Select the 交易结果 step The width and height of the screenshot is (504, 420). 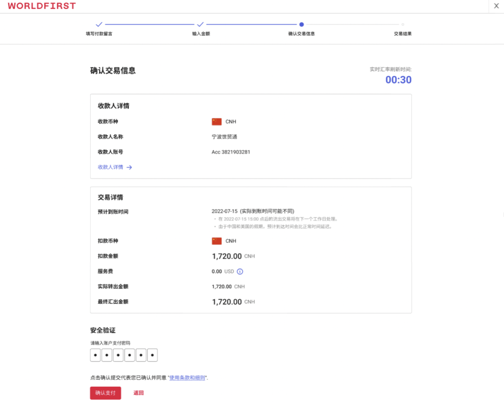pyautogui.click(x=402, y=33)
